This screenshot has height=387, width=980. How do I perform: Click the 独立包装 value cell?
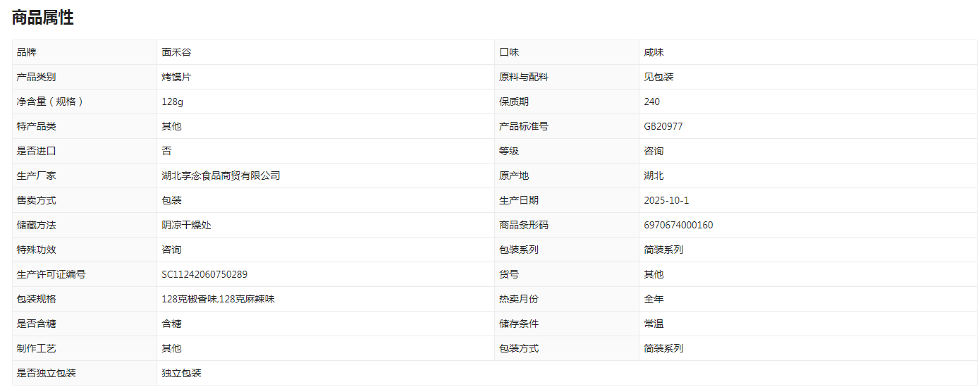tap(567, 373)
